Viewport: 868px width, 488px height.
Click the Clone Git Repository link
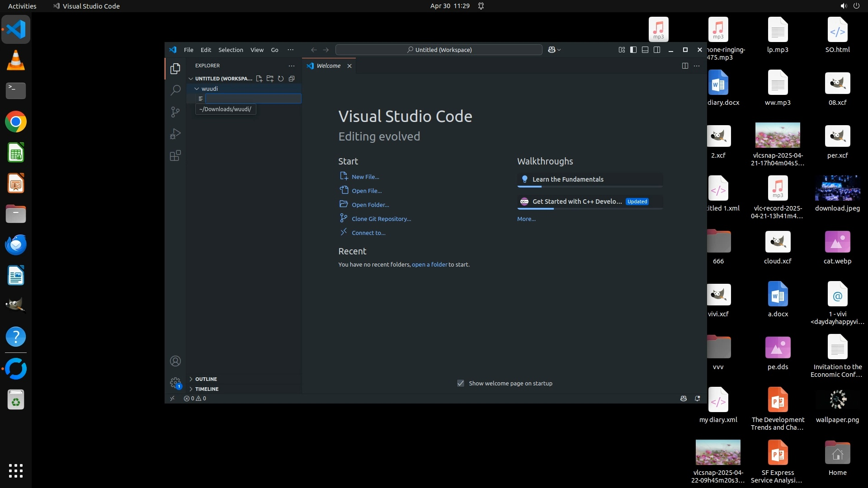(x=381, y=219)
